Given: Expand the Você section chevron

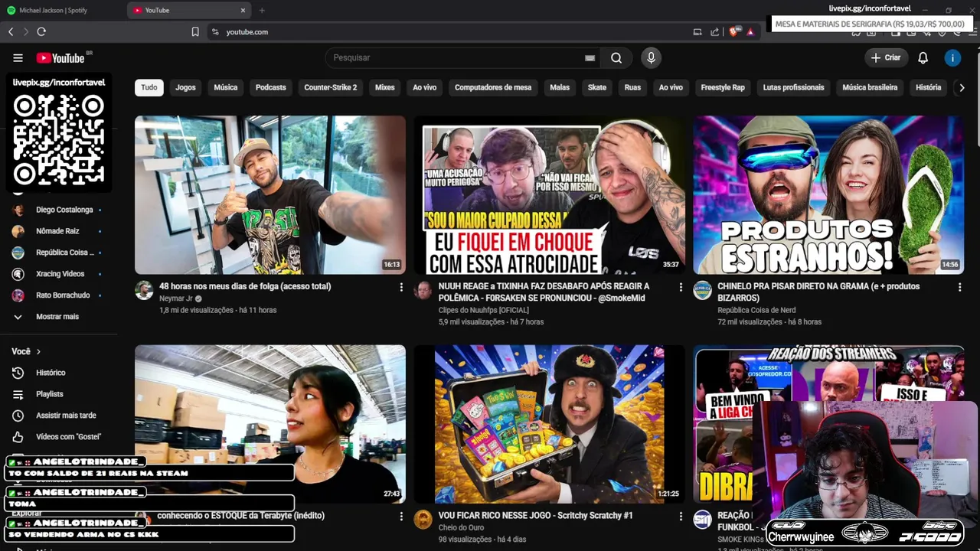Looking at the screenshot, I should (38, 352).
